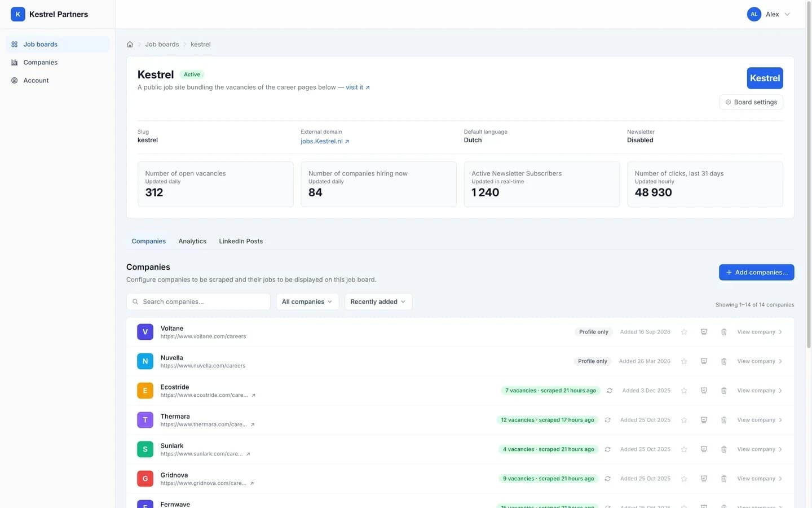Open the message icon on Voltane row
The image size is (812, 508).
tap(704, 332)
